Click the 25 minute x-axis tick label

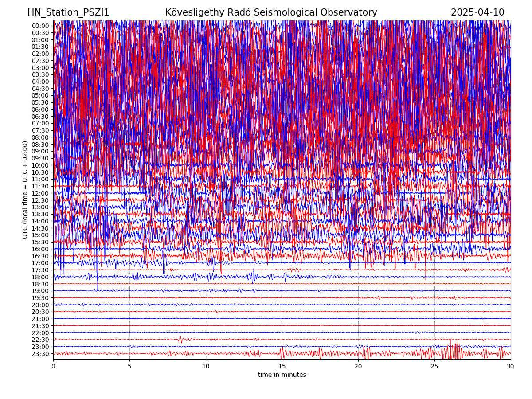pyautogui.click(x=434, y=367)
